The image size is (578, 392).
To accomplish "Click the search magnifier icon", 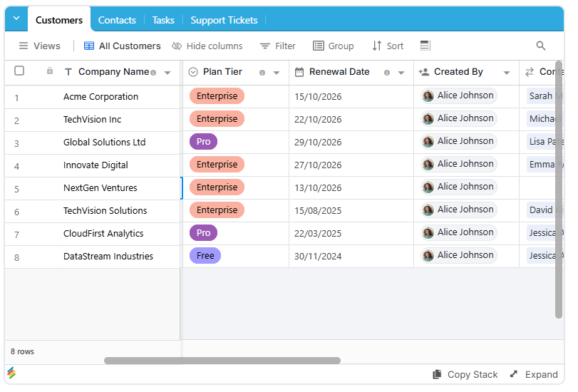I will click(540, 46).
